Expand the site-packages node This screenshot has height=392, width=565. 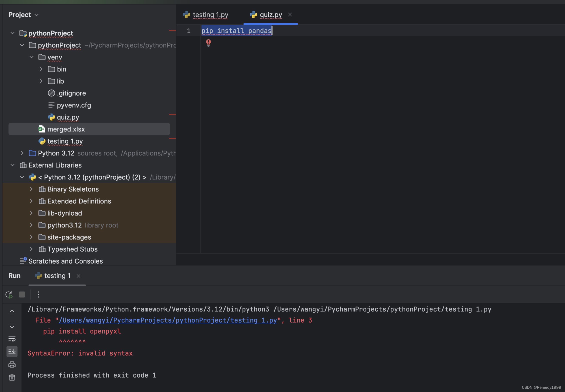coord(31,237)
